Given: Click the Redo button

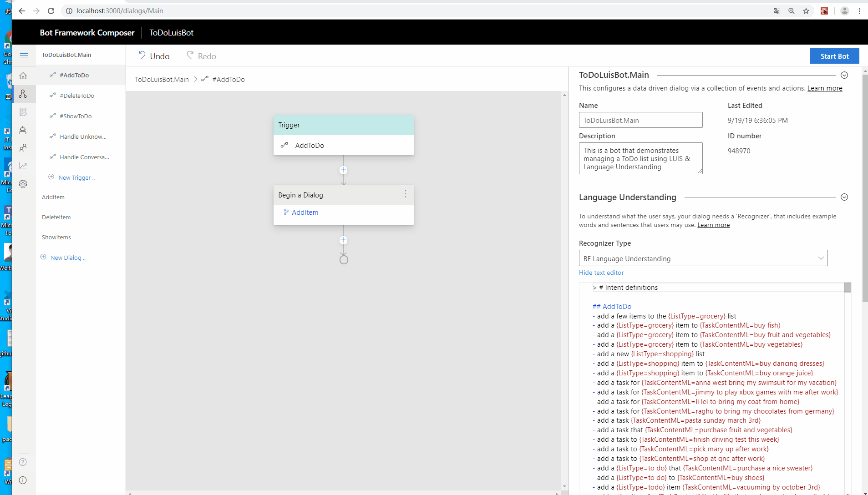Looking at the screenshot, I should [201, 56].
